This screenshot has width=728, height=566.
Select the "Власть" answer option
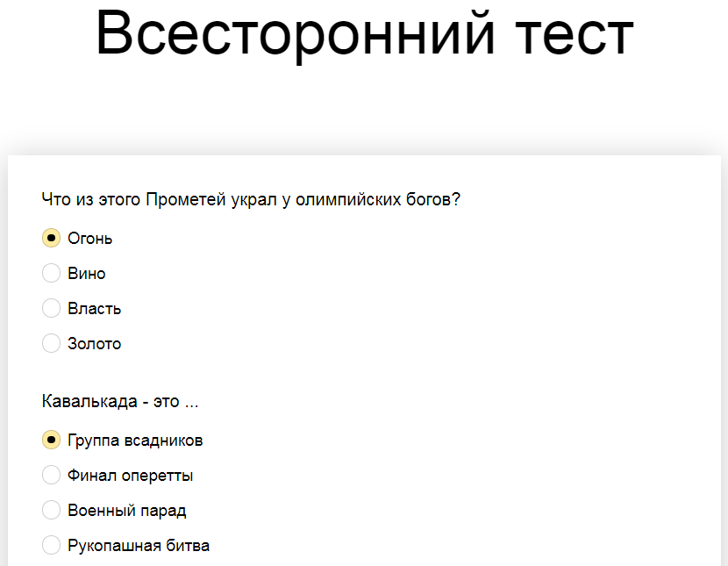pyautogui.click(x=51, y=307)
